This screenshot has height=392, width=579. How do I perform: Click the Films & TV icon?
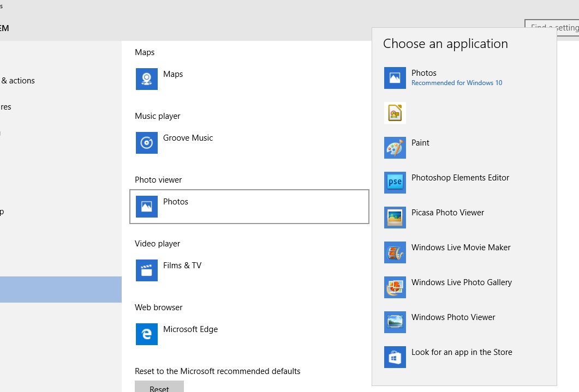coord(147,270)
